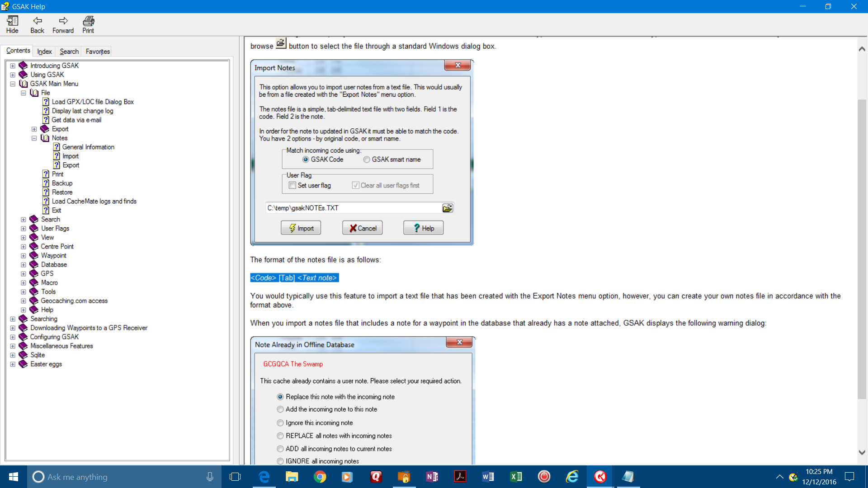Go Back using the toolbar arrow
Screen dimensions: 868x488
pos(37,24)
